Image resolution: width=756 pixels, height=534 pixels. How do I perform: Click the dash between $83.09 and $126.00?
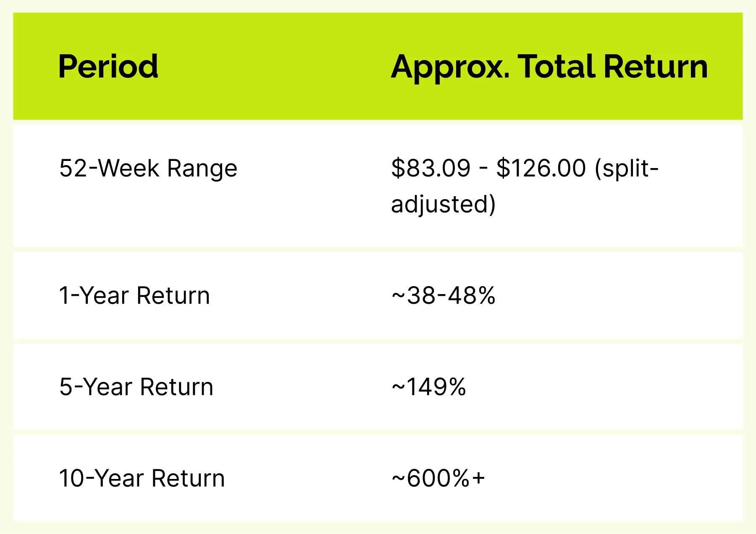click(483, 169)
